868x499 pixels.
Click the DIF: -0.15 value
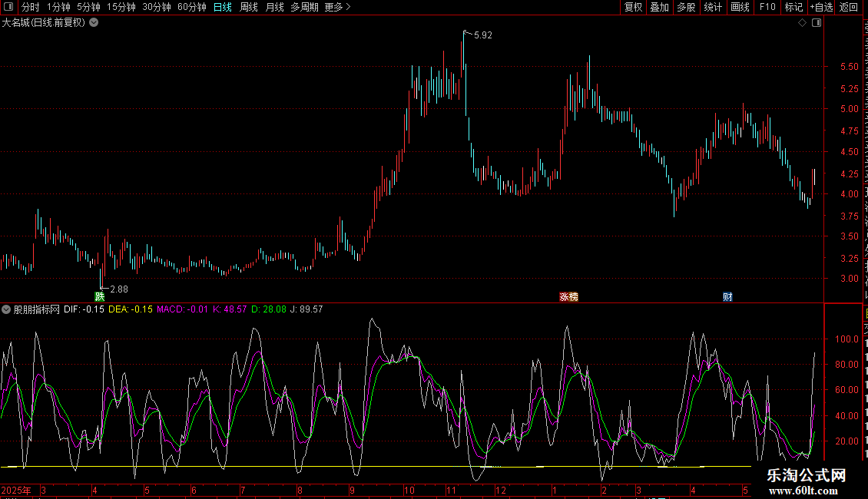(x=84, y=310)
